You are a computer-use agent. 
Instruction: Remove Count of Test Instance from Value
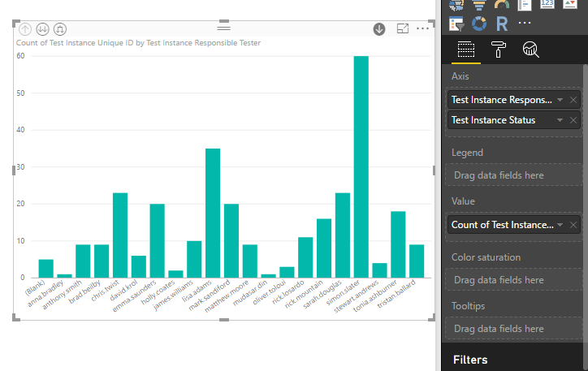click(x=573, y=225)
